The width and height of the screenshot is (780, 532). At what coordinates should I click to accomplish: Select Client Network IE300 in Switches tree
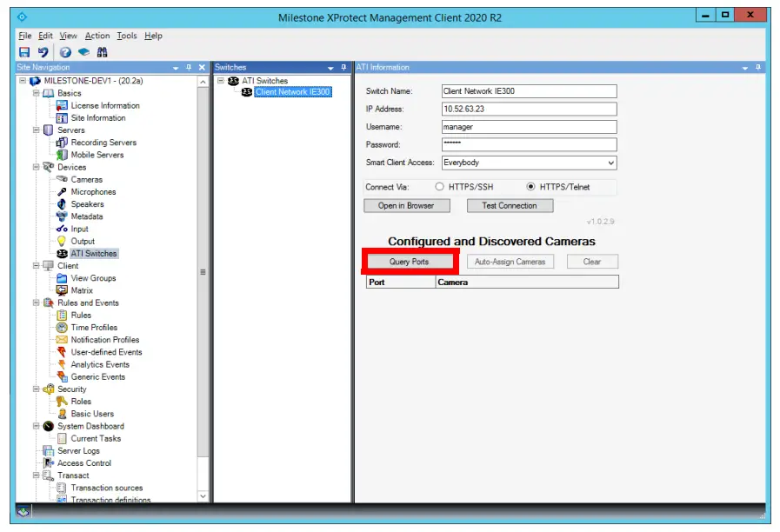pyautogui.click(x=292, y=92)
